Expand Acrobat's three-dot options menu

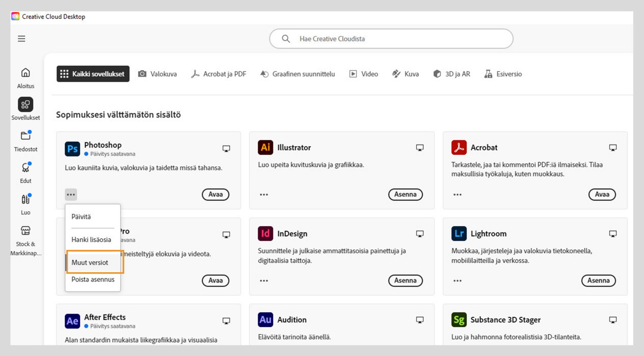(458, 195)
